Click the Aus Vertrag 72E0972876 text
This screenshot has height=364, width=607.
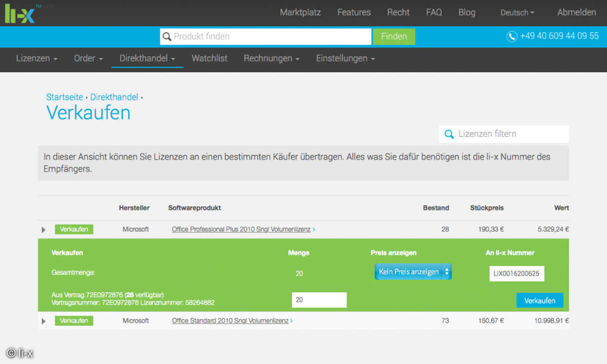pyautogui.click(x=107, y=295)
